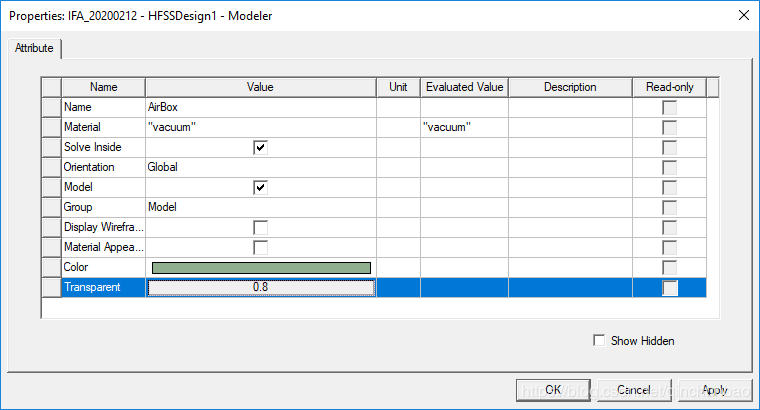Screen dimensions: 760x410
Task: Toggle Read-only checkbox in the Display Wireframe row
Action: click(669, 227)
